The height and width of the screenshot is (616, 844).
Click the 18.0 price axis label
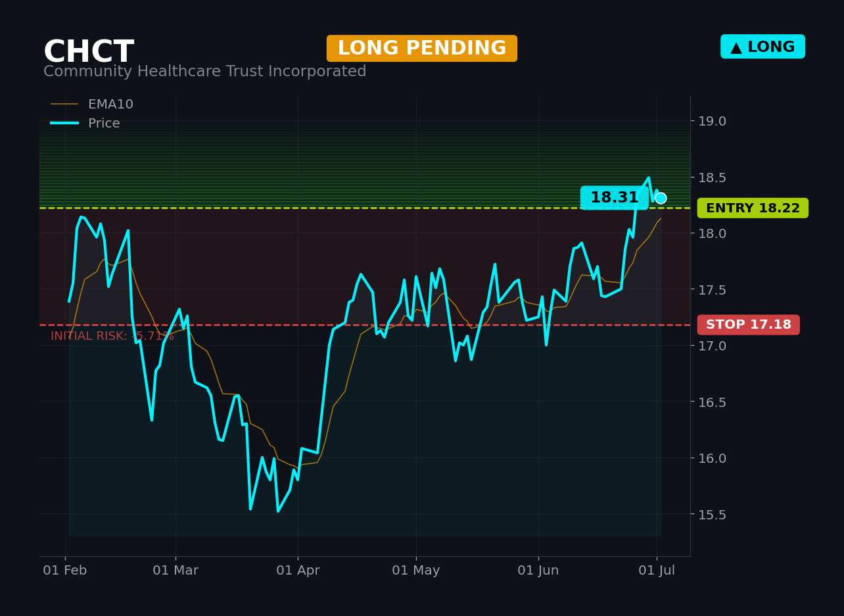[712, 233]
